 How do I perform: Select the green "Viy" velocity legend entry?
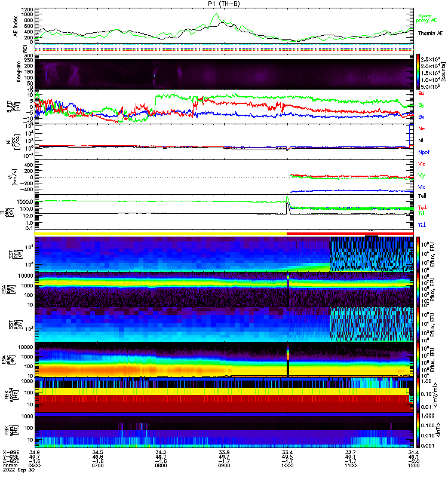pos(422,176)
